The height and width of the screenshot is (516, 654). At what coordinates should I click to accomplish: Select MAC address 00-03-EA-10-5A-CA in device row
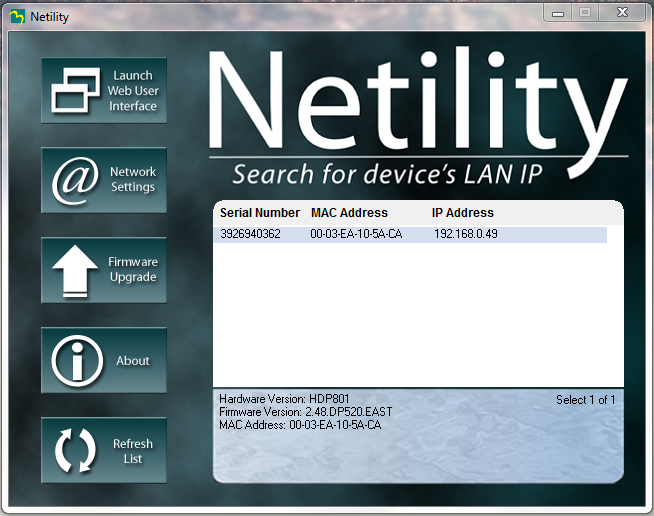coord(356,234)
